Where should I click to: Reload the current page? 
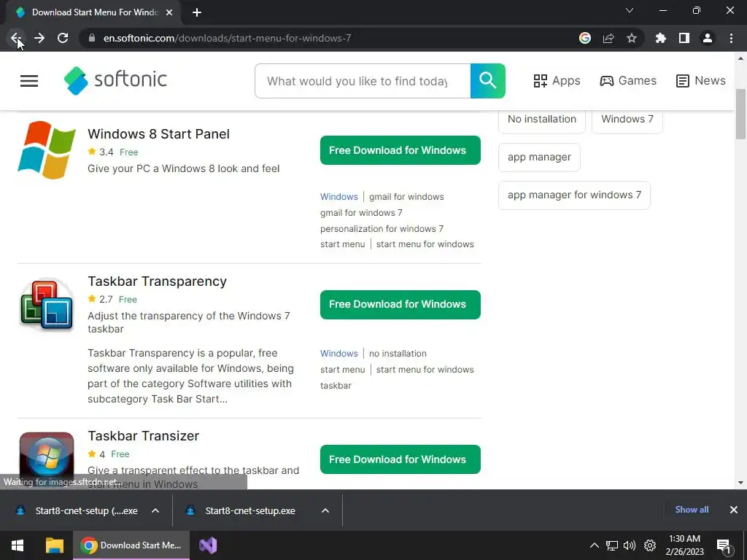point(63,38)
